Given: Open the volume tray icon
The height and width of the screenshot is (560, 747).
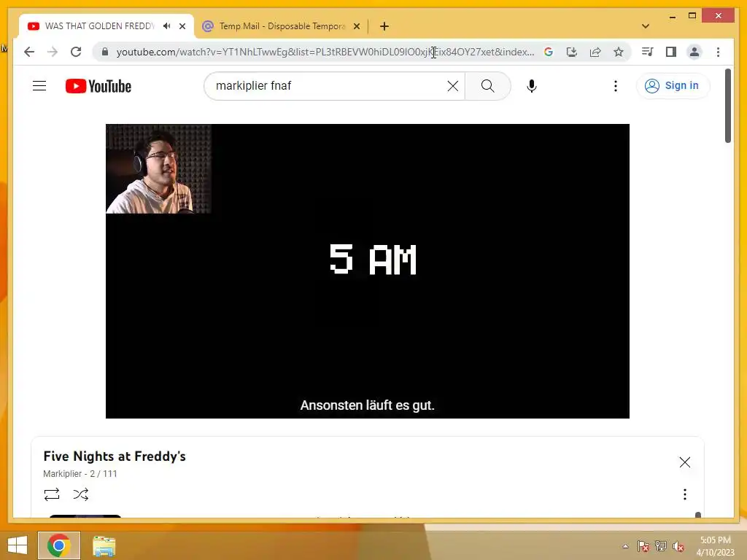Looking at the screenshot, I should point(678,546).
